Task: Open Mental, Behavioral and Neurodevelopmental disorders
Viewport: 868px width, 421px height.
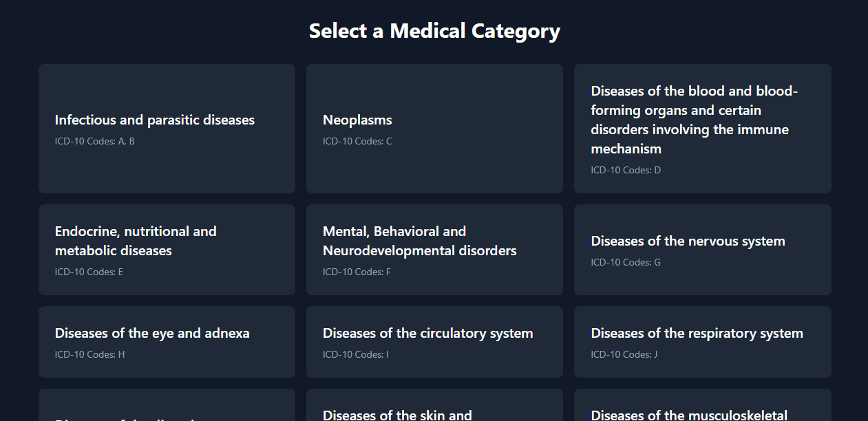Action: [434, 250]
